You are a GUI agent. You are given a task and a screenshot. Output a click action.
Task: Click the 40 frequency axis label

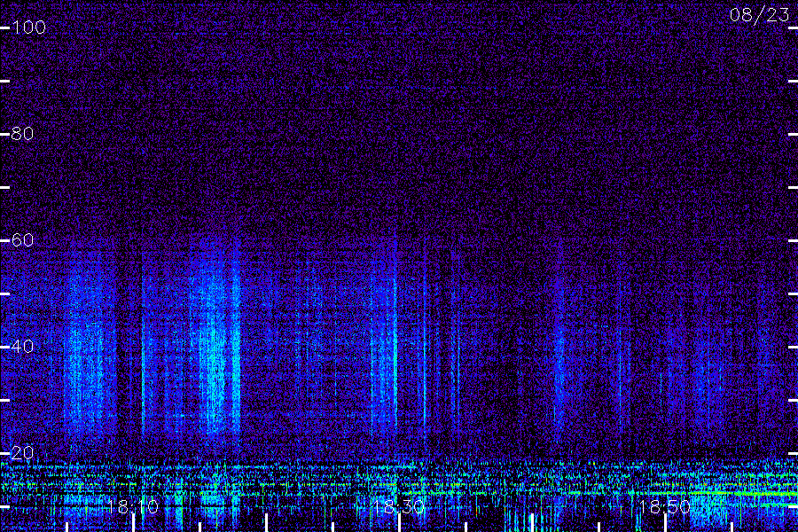(22, 347)
